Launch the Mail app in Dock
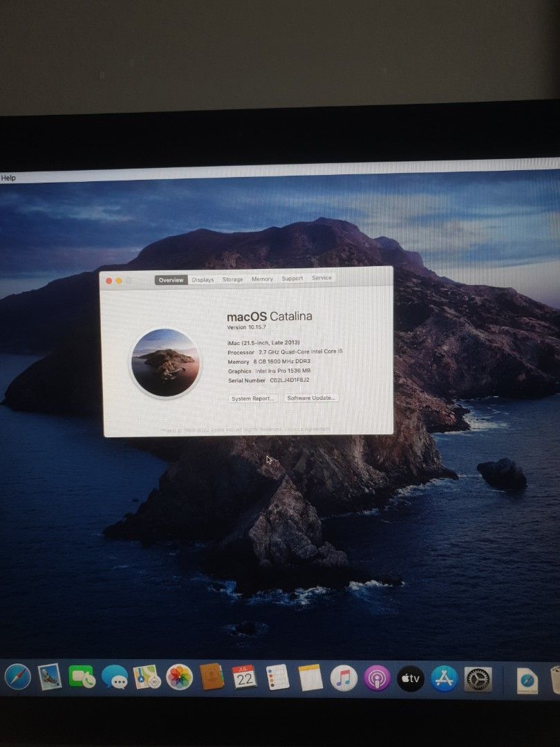 pos(50,676)
